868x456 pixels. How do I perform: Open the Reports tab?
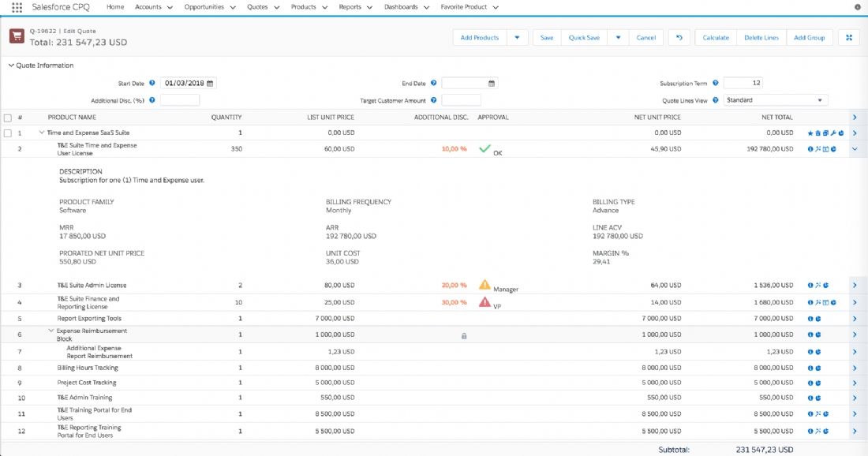pyautogui.click(x=350, y=7)
